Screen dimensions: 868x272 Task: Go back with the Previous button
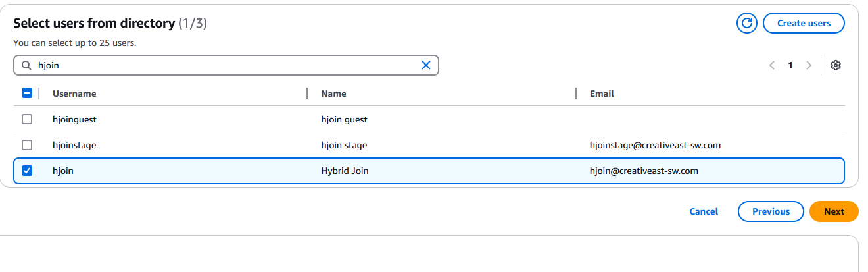pyautogui.click(x=771, y=211)
